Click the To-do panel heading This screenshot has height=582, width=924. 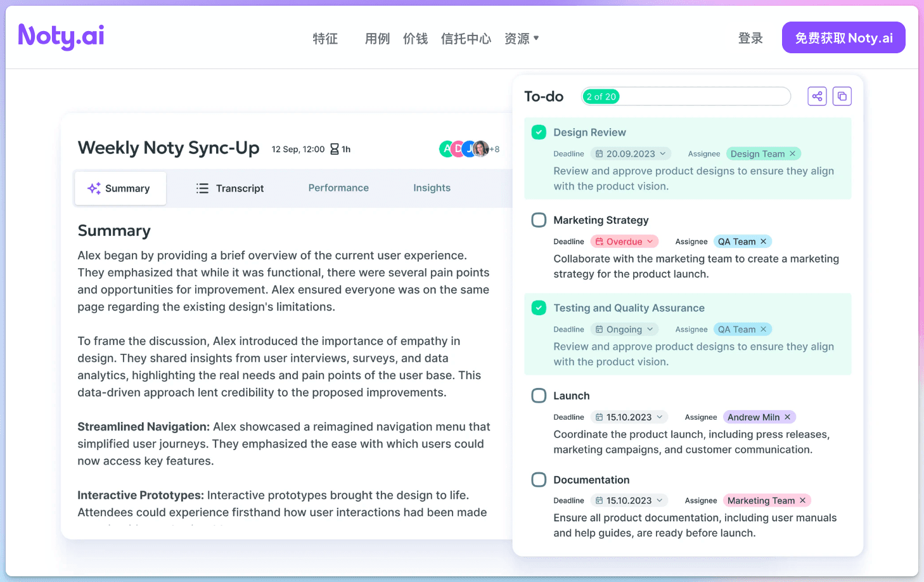[544, 96]
